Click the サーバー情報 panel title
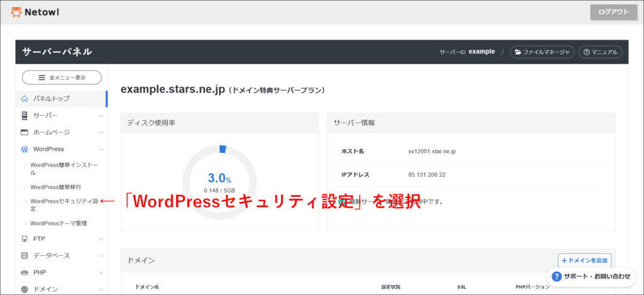644x295 pixels. [354, 123]
